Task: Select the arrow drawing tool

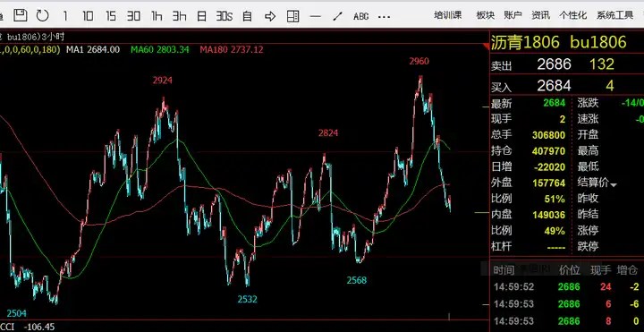Action: [270, 16]
